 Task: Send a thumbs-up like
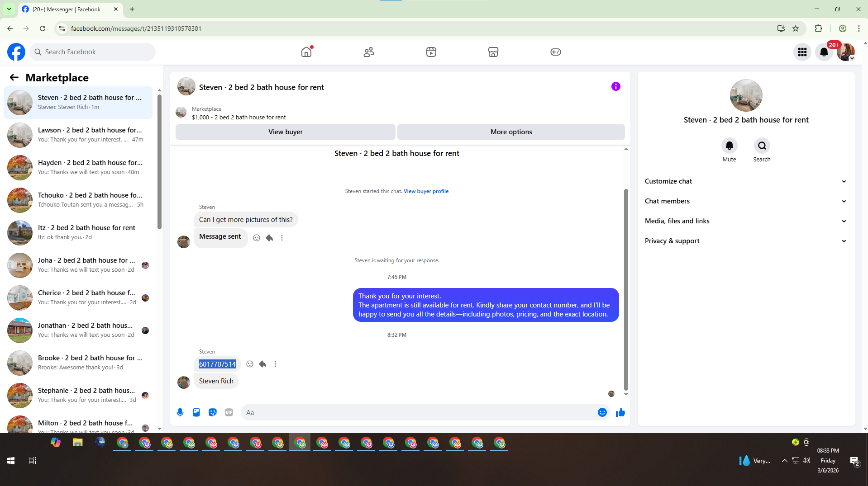pyautogui.click(x=620, y=412)
